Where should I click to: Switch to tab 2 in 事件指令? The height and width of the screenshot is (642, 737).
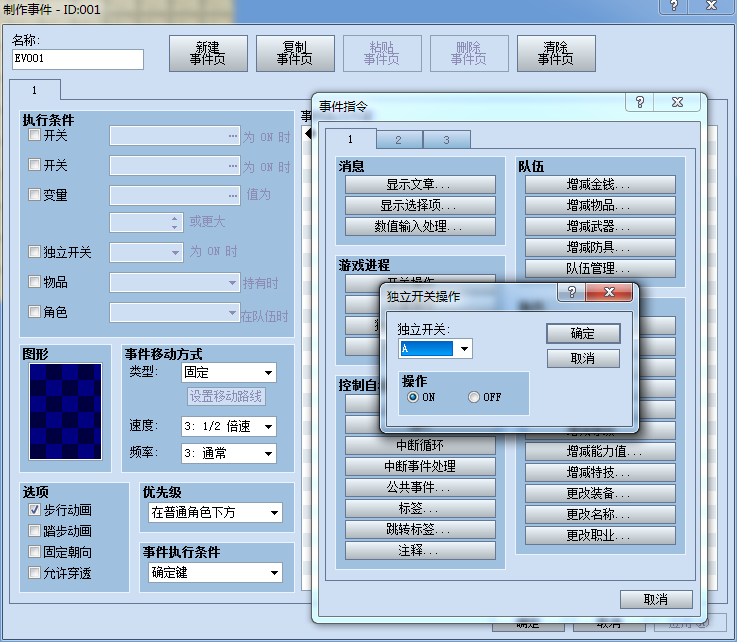click(399, 140)
